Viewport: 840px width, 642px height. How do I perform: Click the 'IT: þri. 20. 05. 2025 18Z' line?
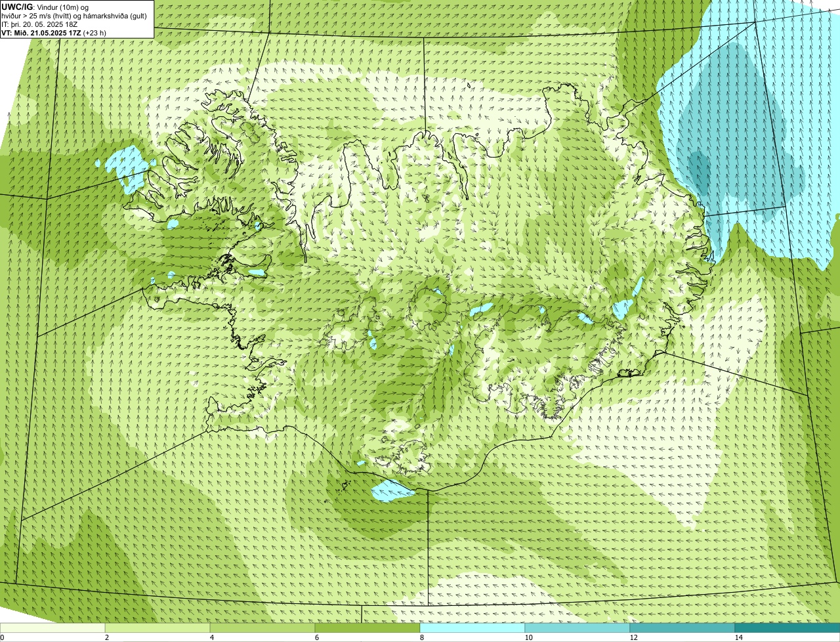pyautogui.click(x=39, y=24)
